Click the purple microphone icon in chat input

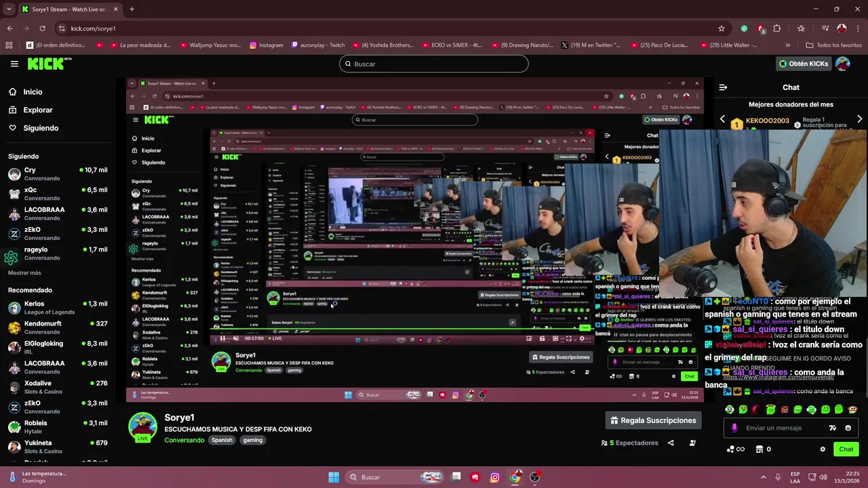tap(734, 428)
